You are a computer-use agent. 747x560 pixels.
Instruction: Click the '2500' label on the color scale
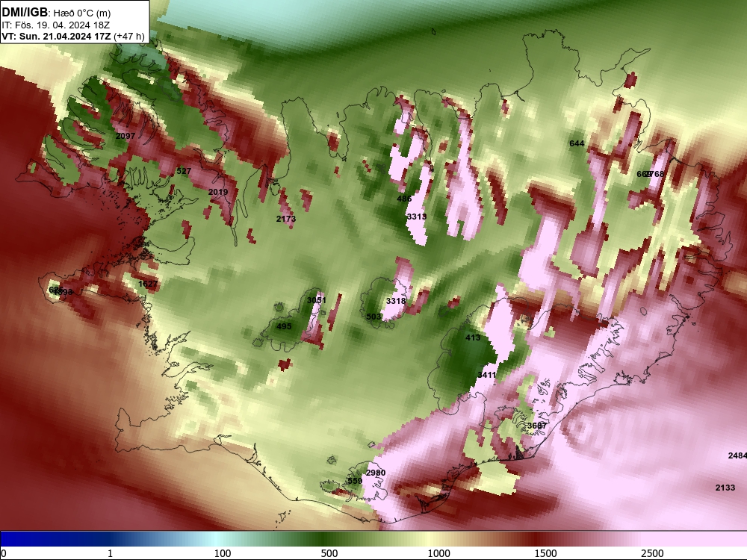tap(652, 553)
